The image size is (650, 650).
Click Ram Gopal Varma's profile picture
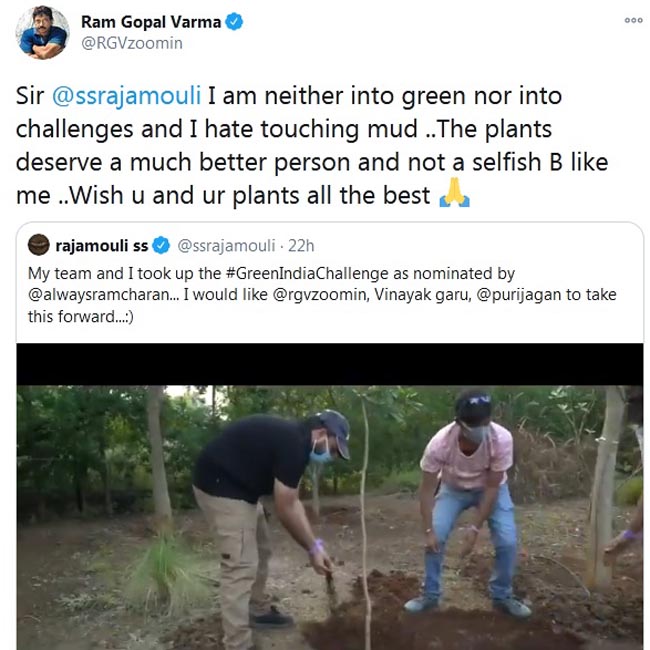[x=42, y=33]
